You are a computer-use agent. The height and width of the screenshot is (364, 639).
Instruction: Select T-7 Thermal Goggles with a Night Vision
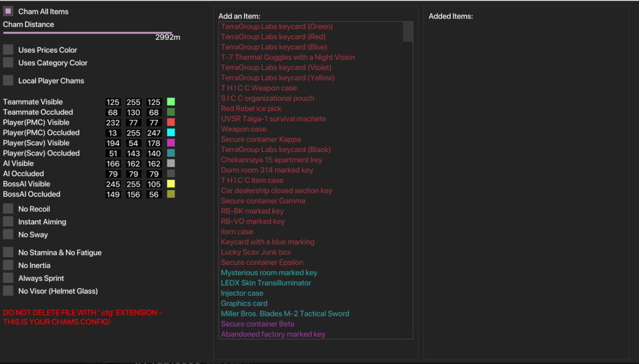click(288, 57)
